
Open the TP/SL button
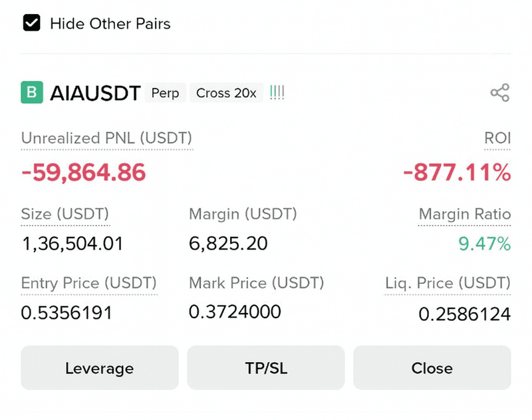tap(265, 368)
